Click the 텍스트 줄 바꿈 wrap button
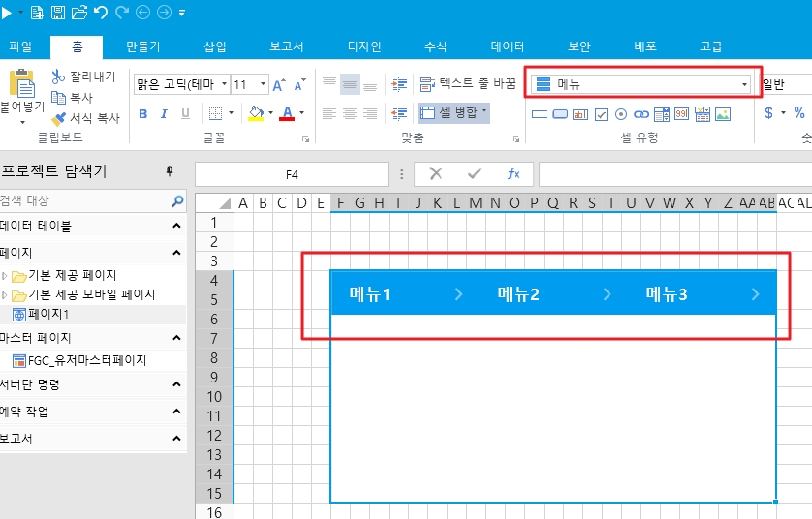The image size is (812, 519). click(x=467, y=84)
